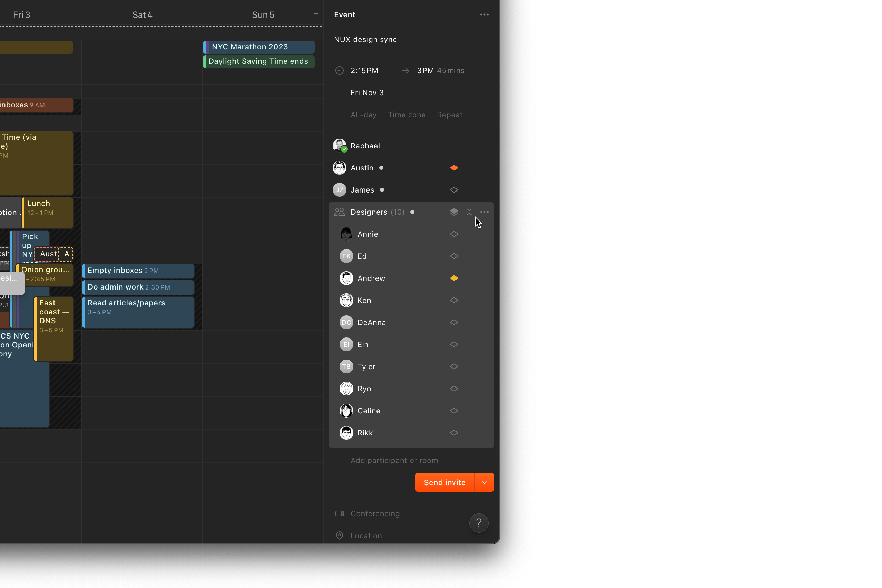This screenshot has height=588, width=882.
Task: Expand the Send invite dropdown arrow
Action: pyautogui.click(x=484, y=482)
